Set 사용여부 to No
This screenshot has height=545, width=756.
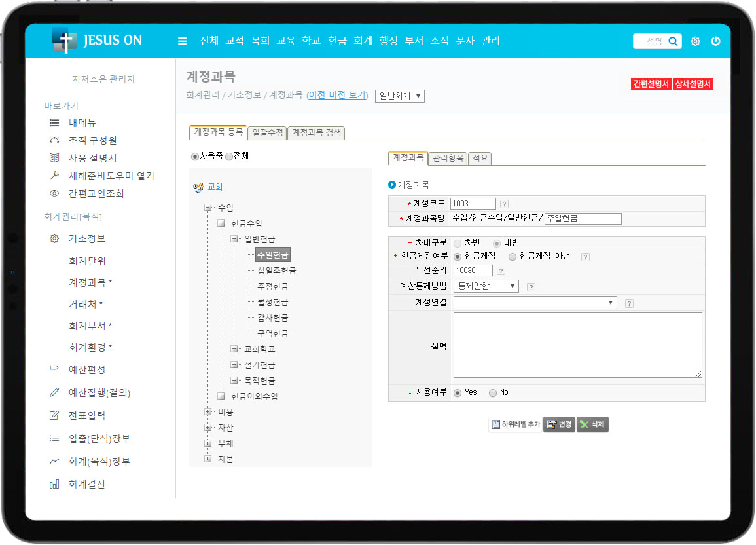(492, 392)
